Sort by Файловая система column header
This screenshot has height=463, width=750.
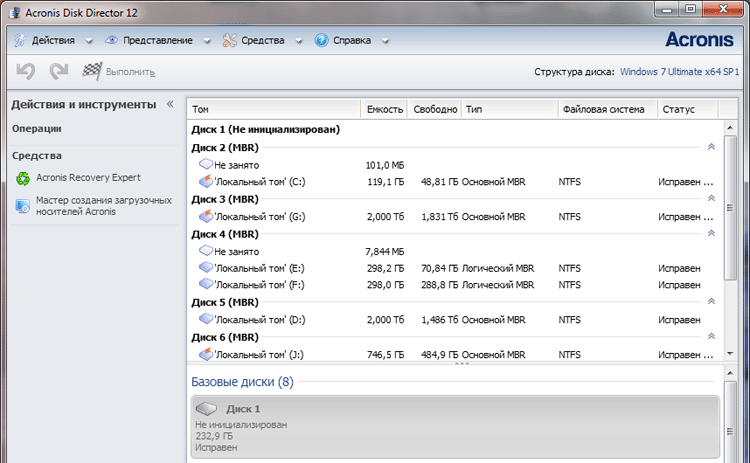point(608,109)
